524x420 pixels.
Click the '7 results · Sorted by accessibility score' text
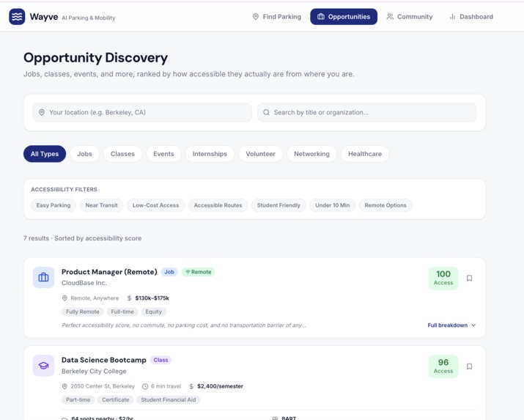click(82, 238)
